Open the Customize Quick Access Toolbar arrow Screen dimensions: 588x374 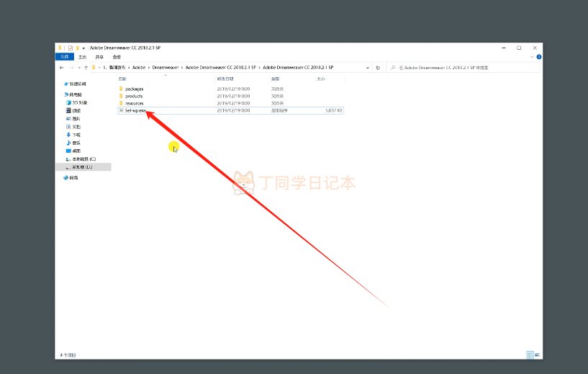click(x=83, y=48)
